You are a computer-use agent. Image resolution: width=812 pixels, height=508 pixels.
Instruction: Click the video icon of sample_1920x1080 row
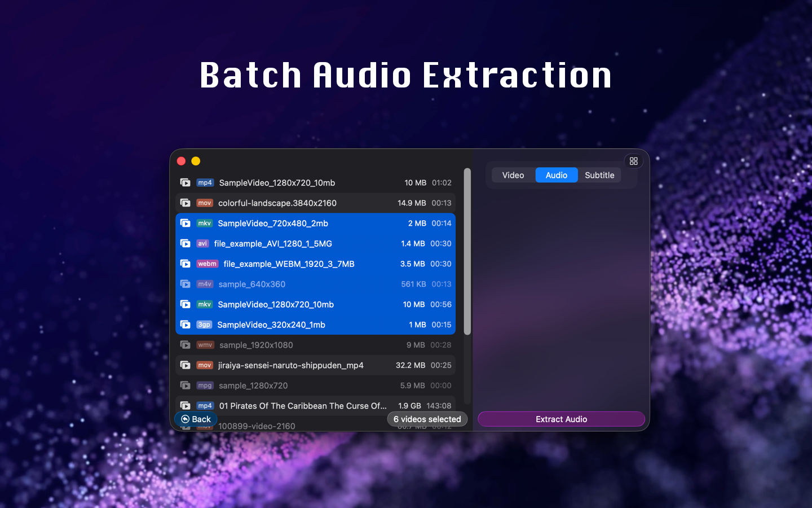185,345
